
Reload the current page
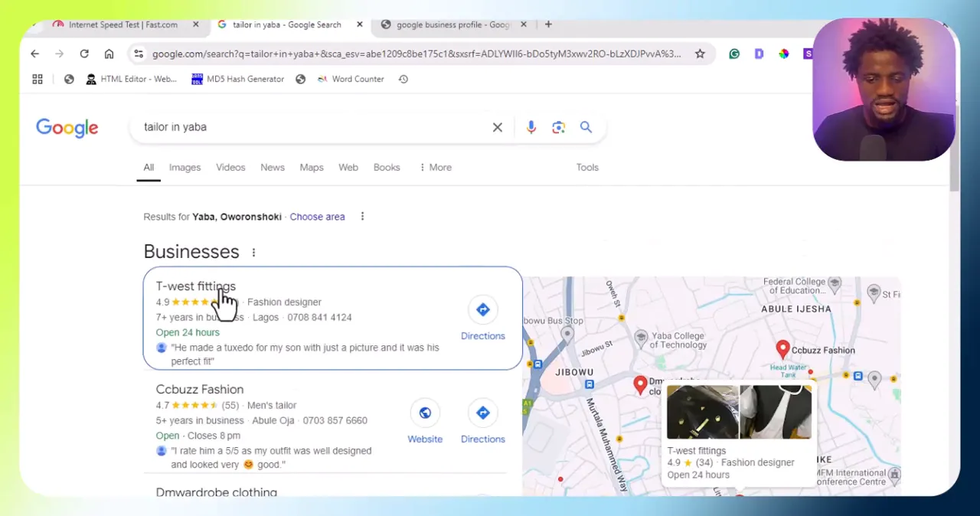[84, 54]
